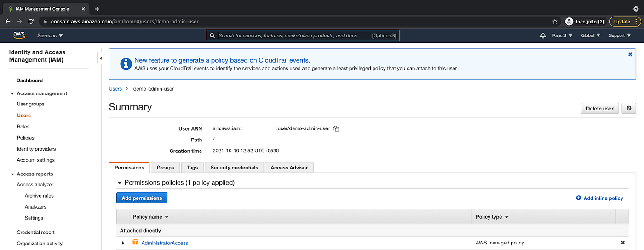Open a new browser tab

(x=97, y=9)
